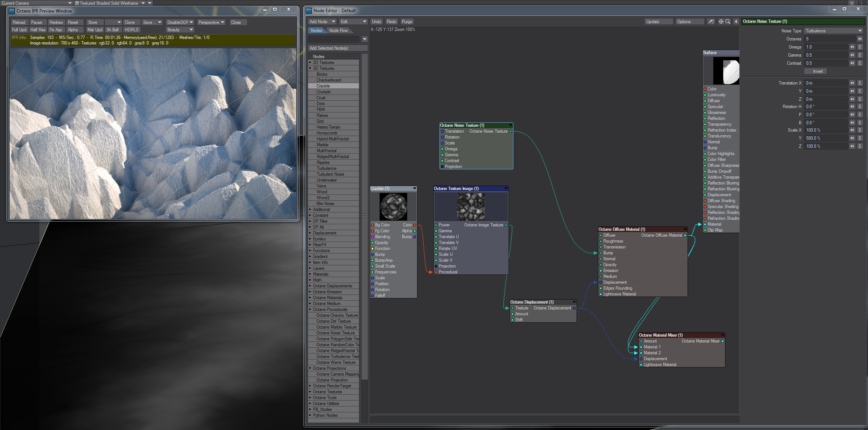The image size is (868, 430).
Task: Open the Save dropdown in IPR window
Action: (x=152, y=22)
